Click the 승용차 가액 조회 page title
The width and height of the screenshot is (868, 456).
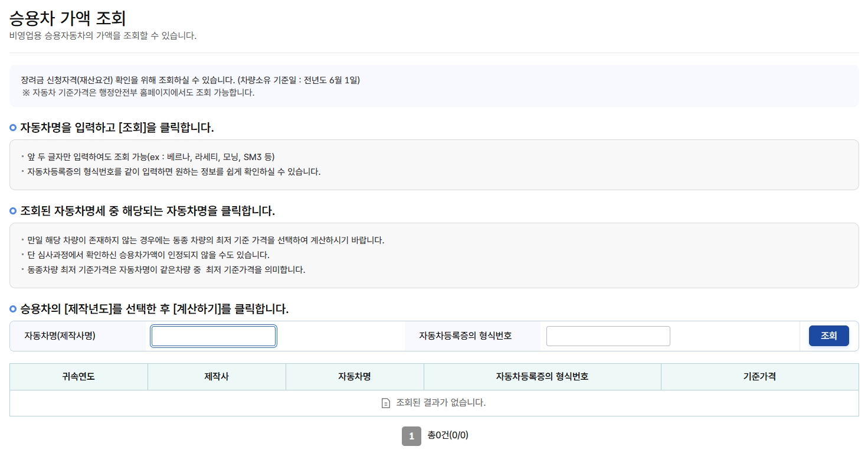[x=68, y=18]
